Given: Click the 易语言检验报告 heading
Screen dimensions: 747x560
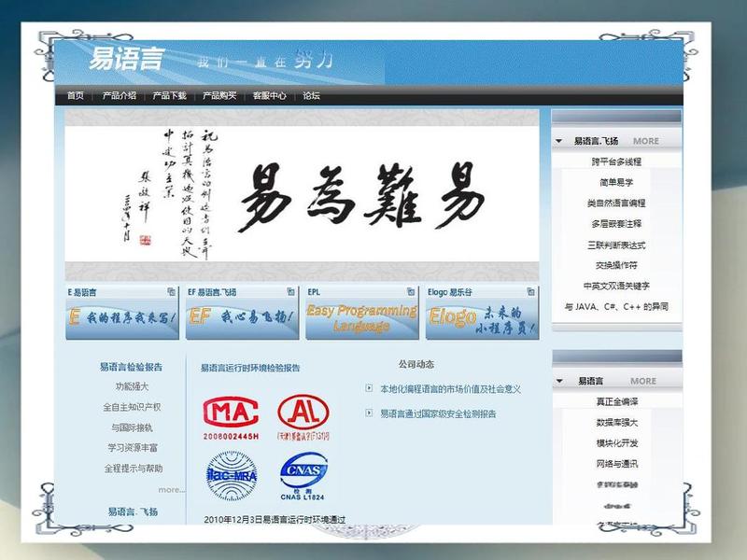Looking at the screenshot, I should (131, 367).
